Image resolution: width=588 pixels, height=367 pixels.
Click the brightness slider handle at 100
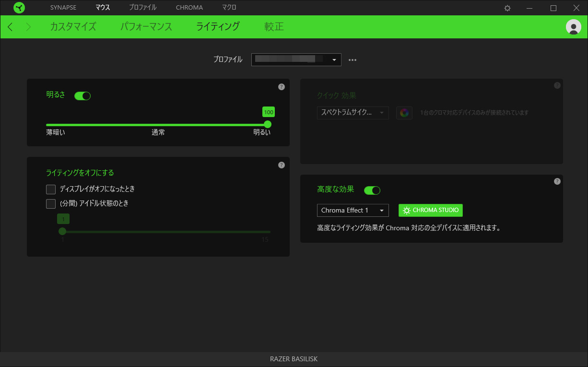pyautogui.click(x=268, y=125)
